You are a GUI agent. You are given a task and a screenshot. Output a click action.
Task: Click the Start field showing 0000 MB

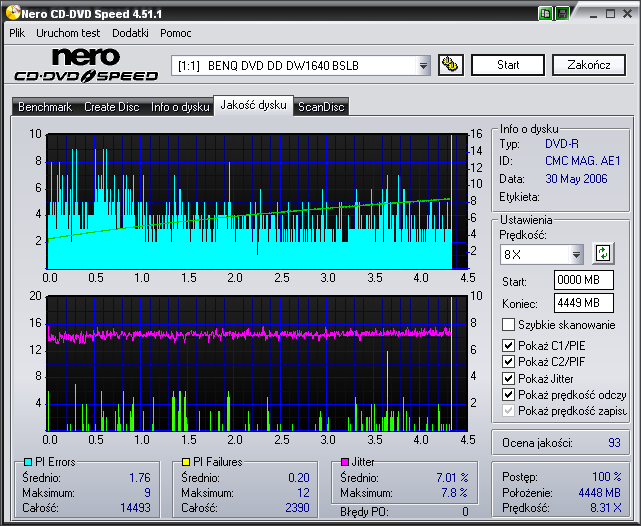[583, 280]
